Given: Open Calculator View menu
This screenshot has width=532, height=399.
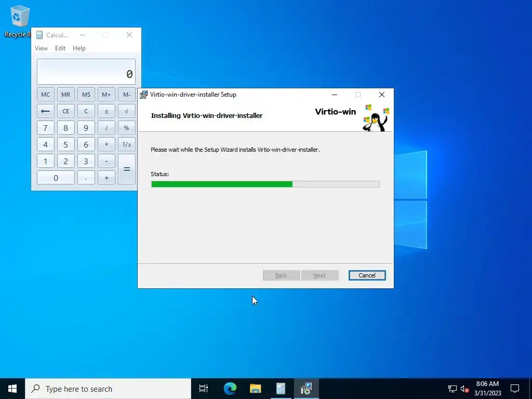Looking at the screenshot, I should [41, 48].
